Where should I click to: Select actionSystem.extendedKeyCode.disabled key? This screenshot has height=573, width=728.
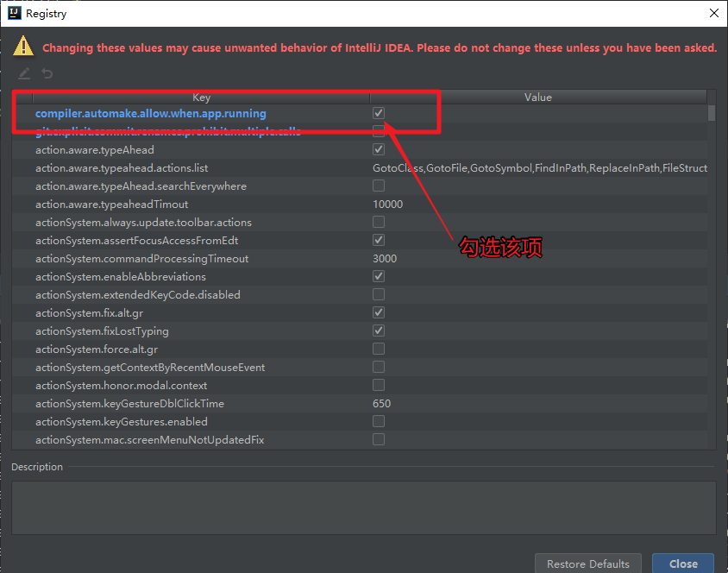click(138, 294)
